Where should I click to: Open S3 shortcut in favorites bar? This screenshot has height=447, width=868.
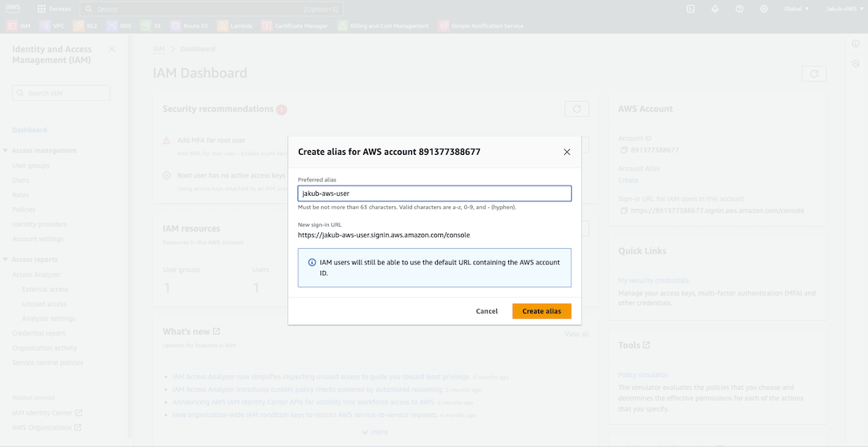pyautogui.click(x=151, y=26)
